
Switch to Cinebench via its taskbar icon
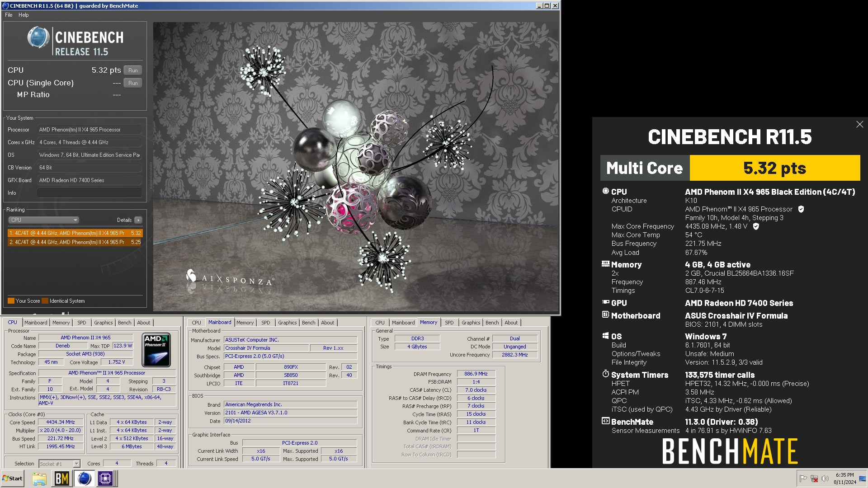pos(84,479)
